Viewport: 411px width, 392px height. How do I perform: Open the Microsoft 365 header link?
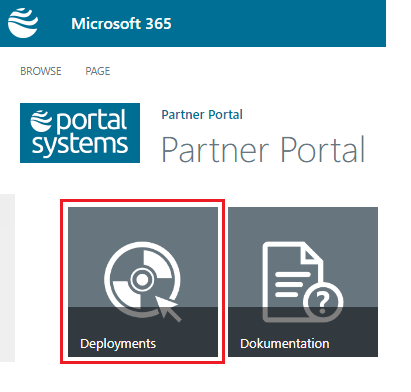tap(121, 24)
